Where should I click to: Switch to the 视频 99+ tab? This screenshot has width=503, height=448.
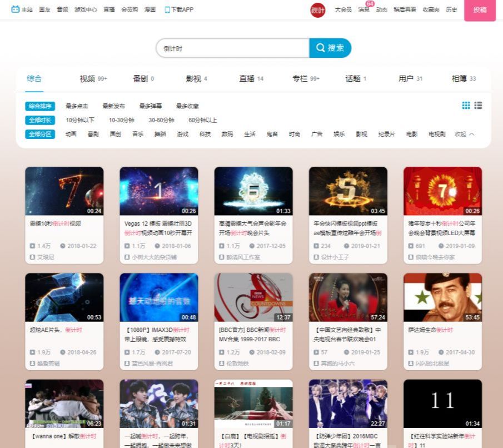point(93,78)
